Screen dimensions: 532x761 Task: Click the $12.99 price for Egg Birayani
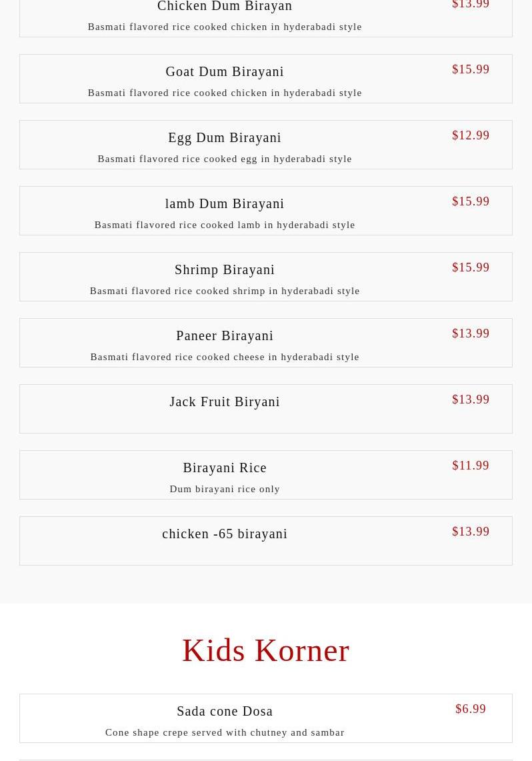pyautogui.click(x=471, y=135)
